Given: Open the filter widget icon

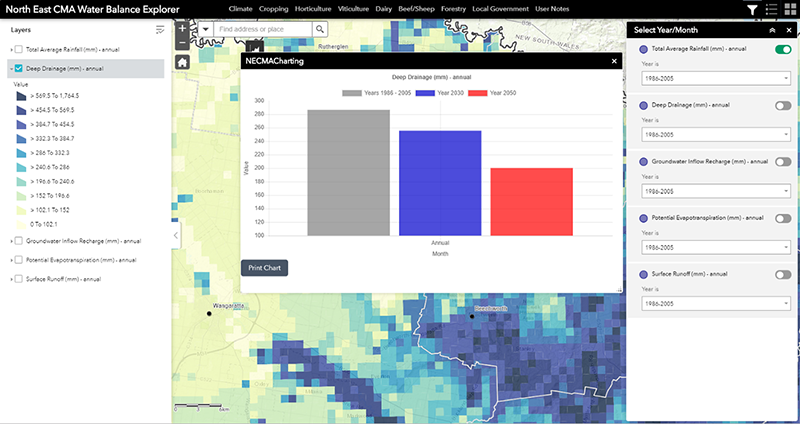Looking at the screenshot, I should click(752, 9).
